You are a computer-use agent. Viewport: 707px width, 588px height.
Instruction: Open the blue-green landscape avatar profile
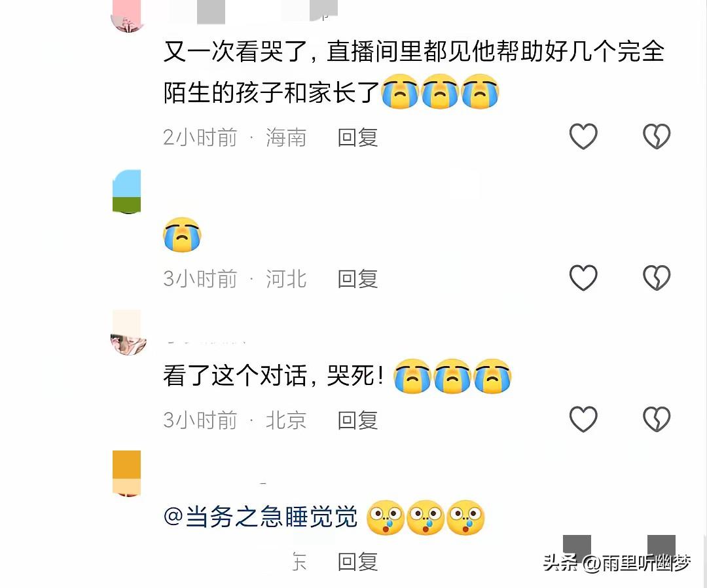127,191
